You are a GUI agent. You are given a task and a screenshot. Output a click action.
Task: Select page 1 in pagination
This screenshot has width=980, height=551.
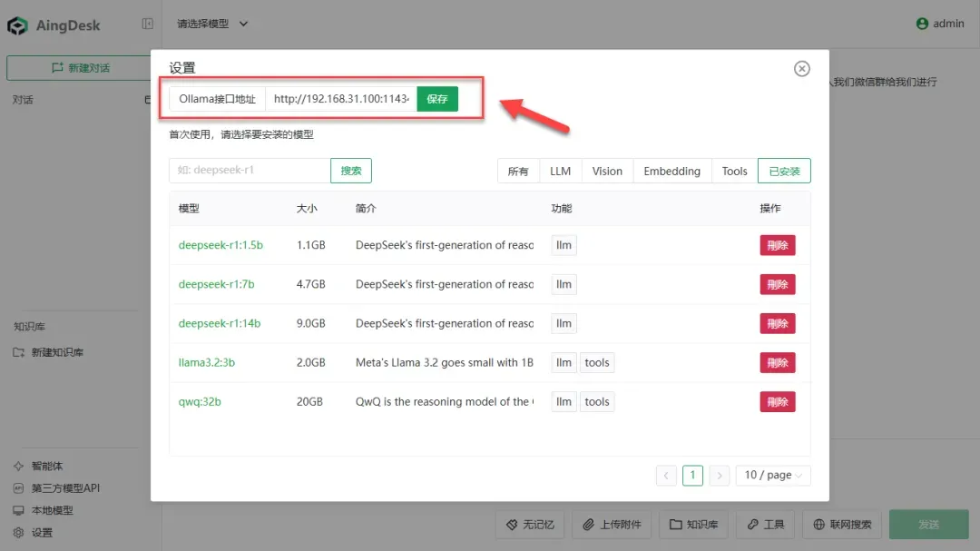click(x=692, y=476)
